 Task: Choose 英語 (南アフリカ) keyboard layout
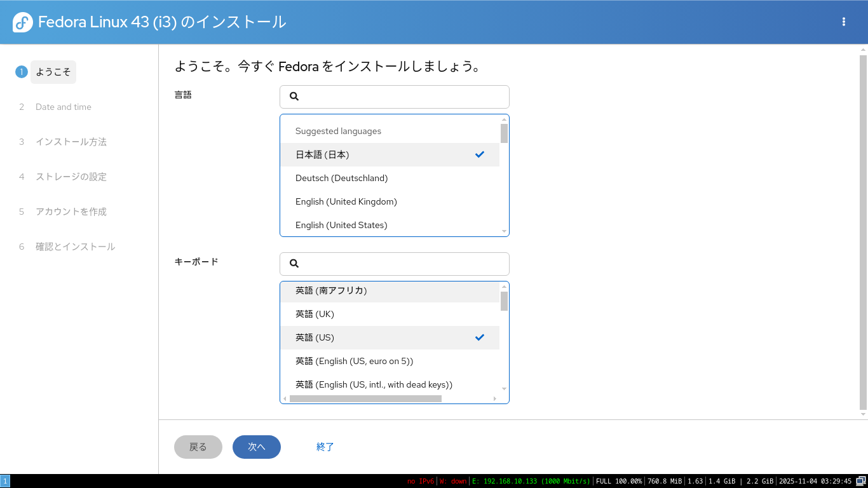[390, 291]
